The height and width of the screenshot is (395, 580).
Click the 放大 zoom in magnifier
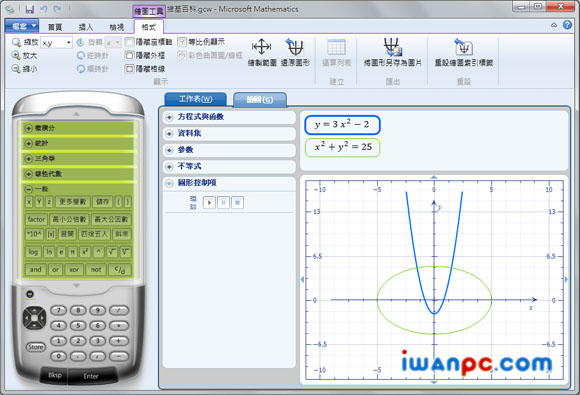click(16, 55)
